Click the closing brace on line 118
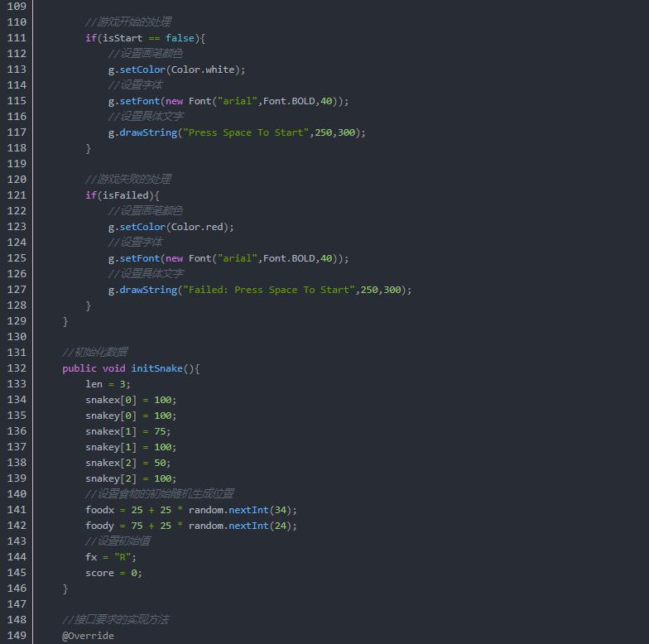The image size is (649, 644). (x=88, y=148)
